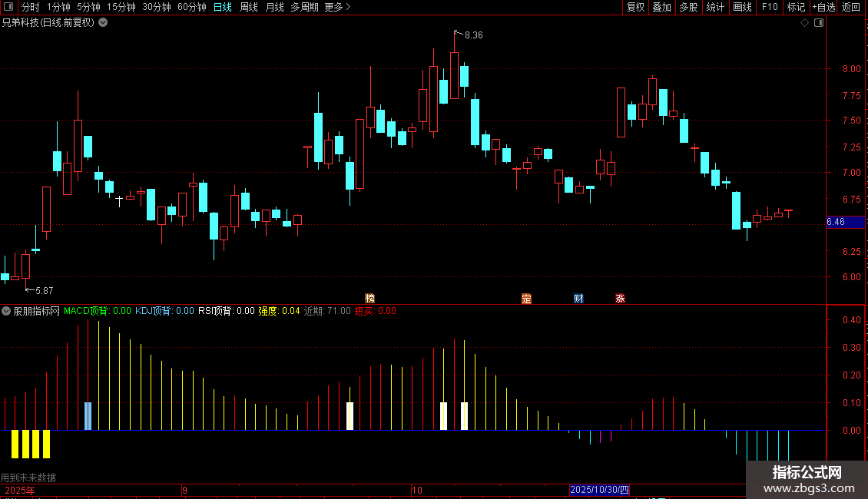
Task: Click the 财 financial event marker icon
Action: coord(578,299)
